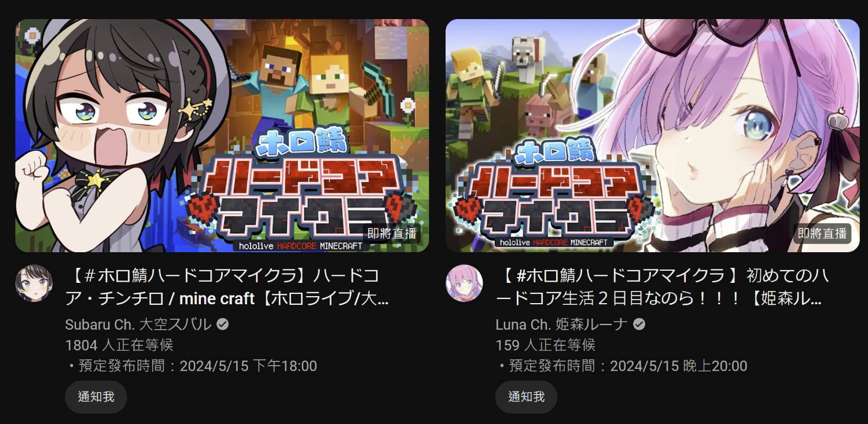868x424 pixels.
Task: Click the 1804 人正在等候 waiting count
Action: pyautogui.click(x=119, y=345)
